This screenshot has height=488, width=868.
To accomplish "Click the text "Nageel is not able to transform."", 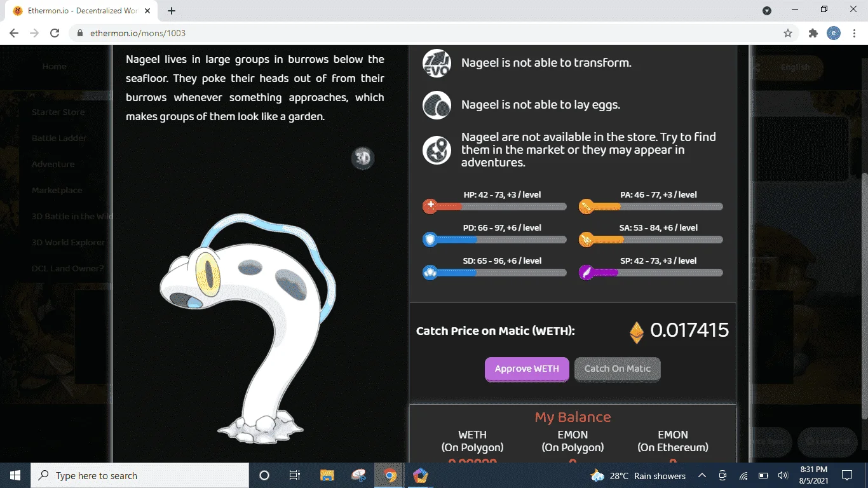I will point(546,63).
